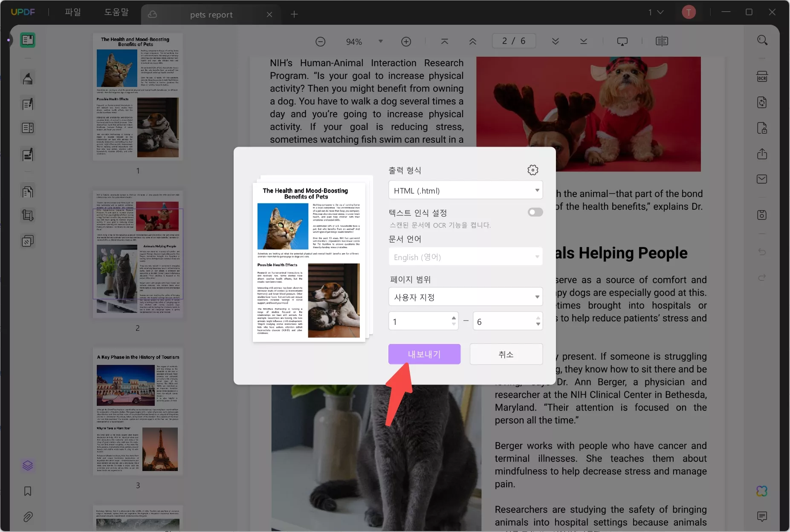Open the Reader mode icon in left sidebar
Viewport: 790px width, 532px height.
pyautogui.click(x=28, y=40)
